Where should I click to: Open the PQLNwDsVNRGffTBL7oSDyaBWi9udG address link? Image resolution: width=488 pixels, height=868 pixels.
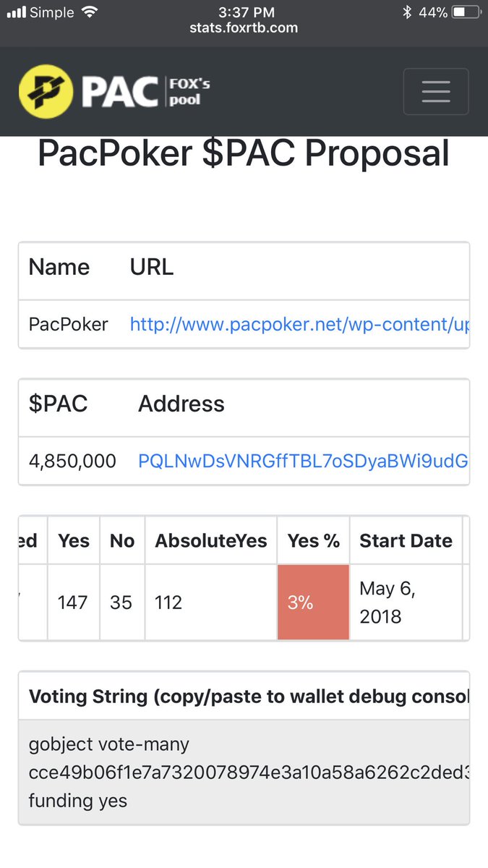click(303, 461)
